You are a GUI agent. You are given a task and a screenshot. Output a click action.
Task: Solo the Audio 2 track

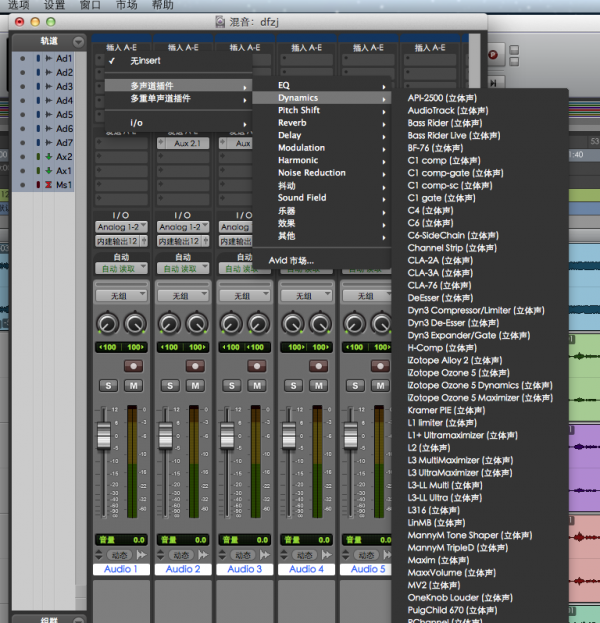point(170,385)
